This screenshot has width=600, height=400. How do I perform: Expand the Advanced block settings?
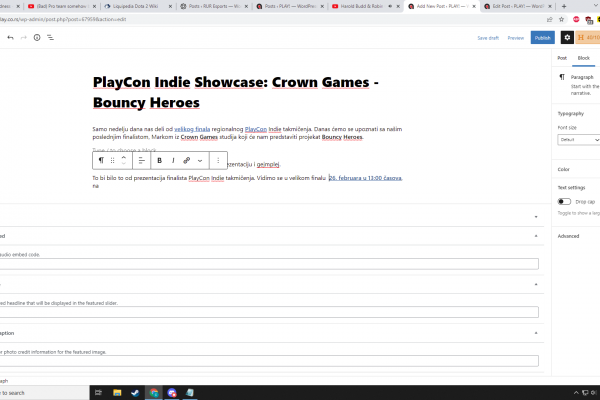568,236
